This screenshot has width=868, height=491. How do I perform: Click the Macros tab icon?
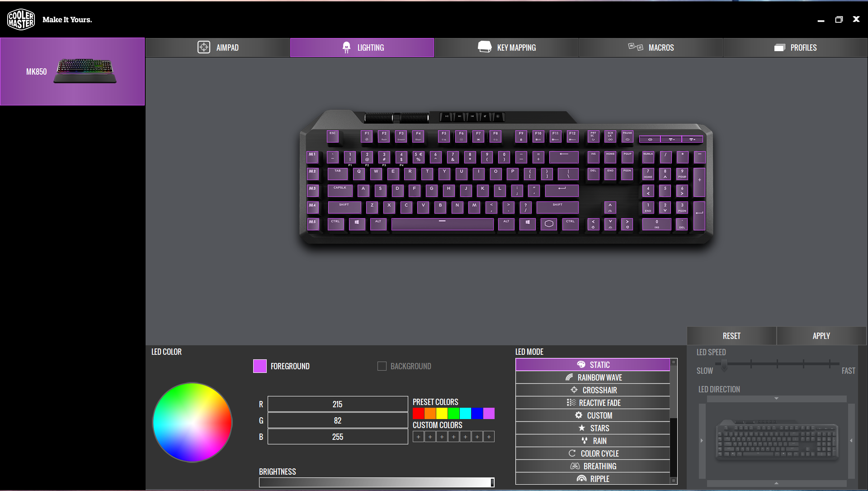tap(635, 47)
